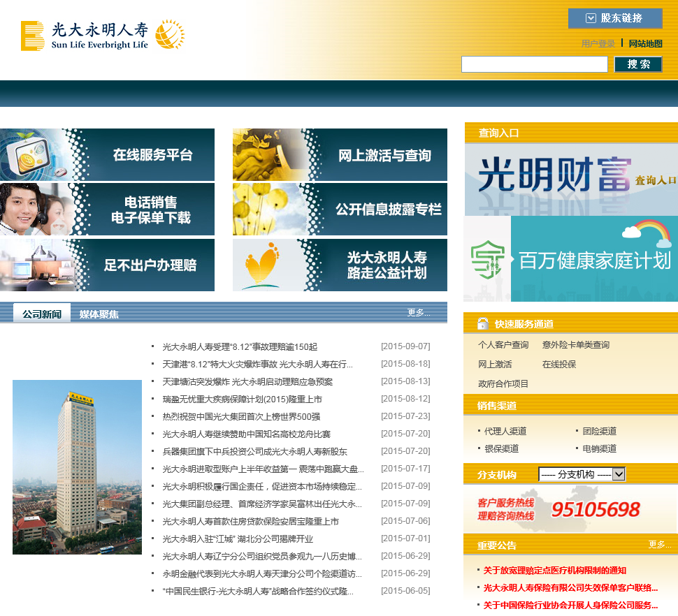Open the 网上激活 quick service link
The image size is (678, 616).
point(495,364)
